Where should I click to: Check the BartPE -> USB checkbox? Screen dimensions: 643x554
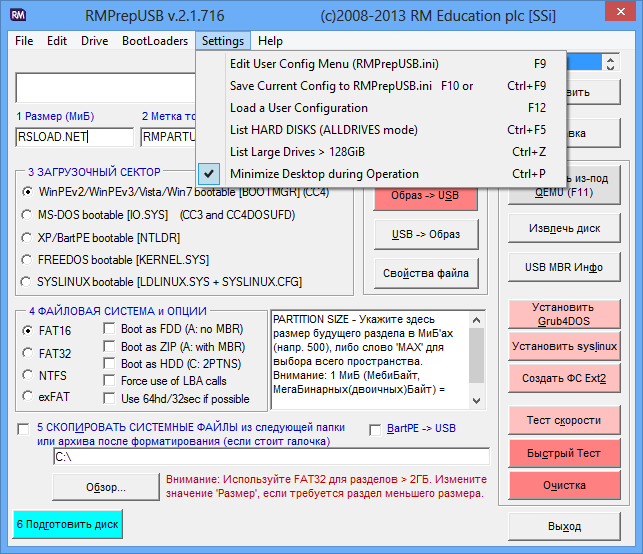tap(375, 430)
